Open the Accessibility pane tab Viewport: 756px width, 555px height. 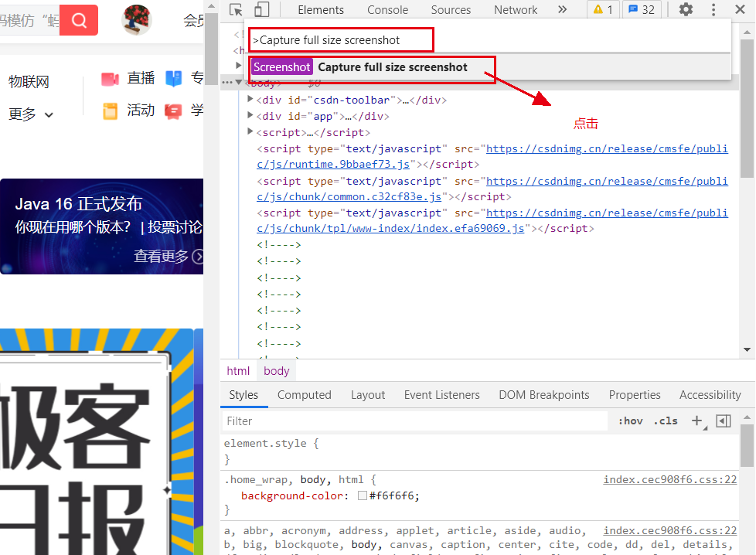[x=710, y=395]
